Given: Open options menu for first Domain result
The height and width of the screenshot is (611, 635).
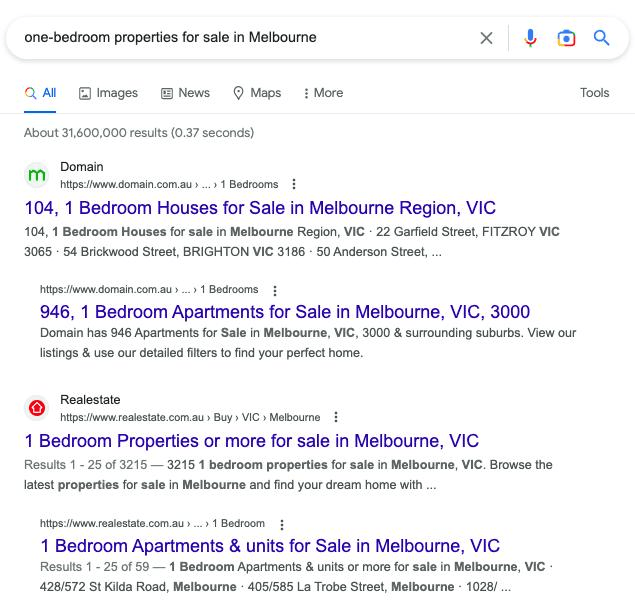Looking at the screenshot, I should point(294,184).
